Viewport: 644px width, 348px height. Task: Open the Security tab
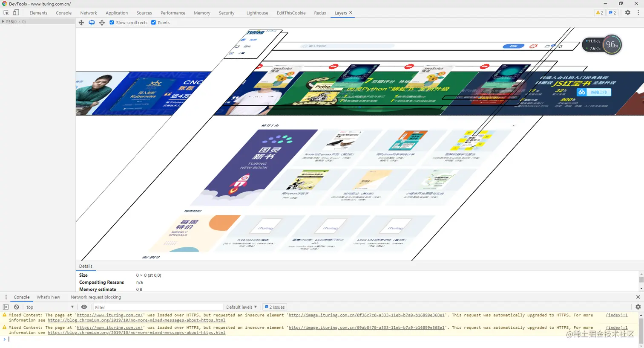(x=227, y=13)
